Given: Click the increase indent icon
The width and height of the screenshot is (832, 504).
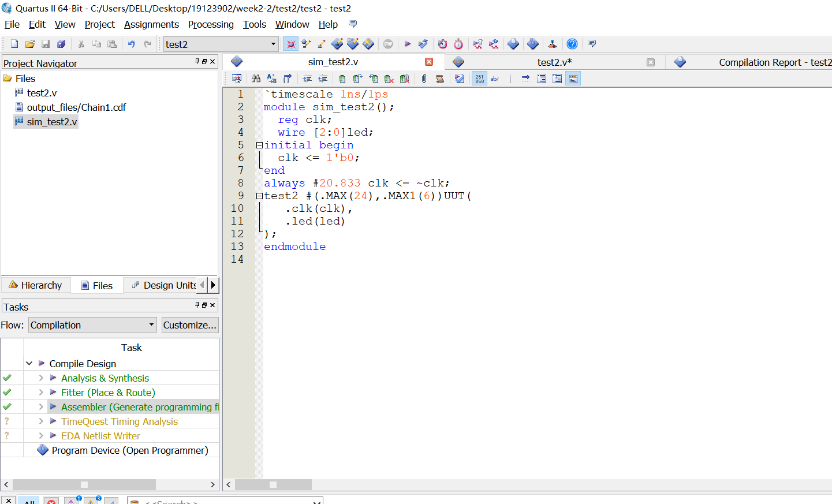Looking at the screenshot, I should point(307,79).
